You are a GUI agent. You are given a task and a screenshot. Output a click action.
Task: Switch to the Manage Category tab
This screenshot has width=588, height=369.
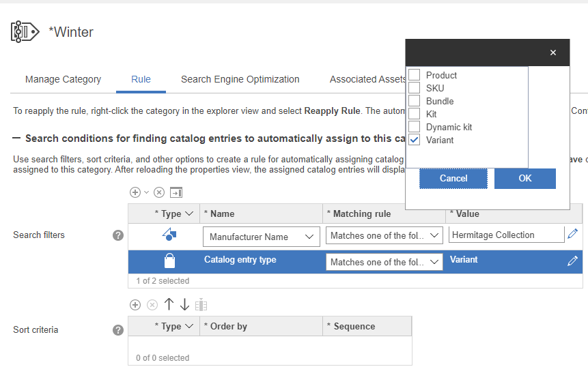click(x=63, y=79)
